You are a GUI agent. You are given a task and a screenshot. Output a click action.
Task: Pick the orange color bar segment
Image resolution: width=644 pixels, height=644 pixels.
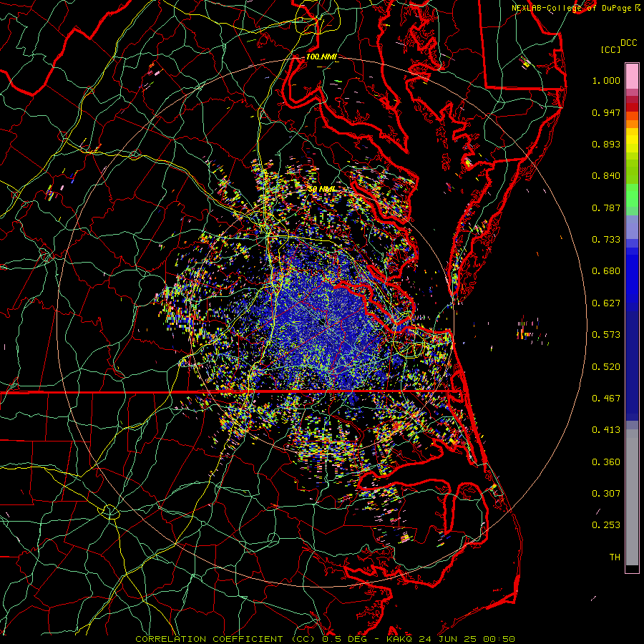tap(632, 124)
